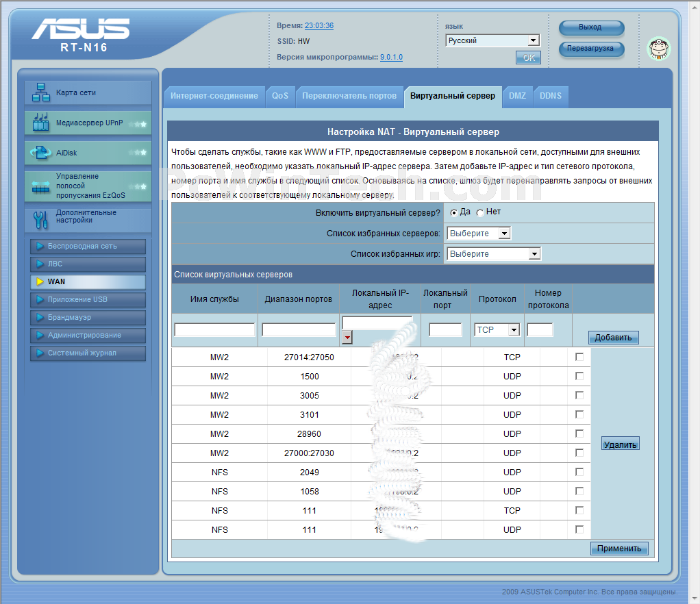Viewport: 700px width, 604px height.
Task: Switch to the DMZ tab
Action: (517, 96)
